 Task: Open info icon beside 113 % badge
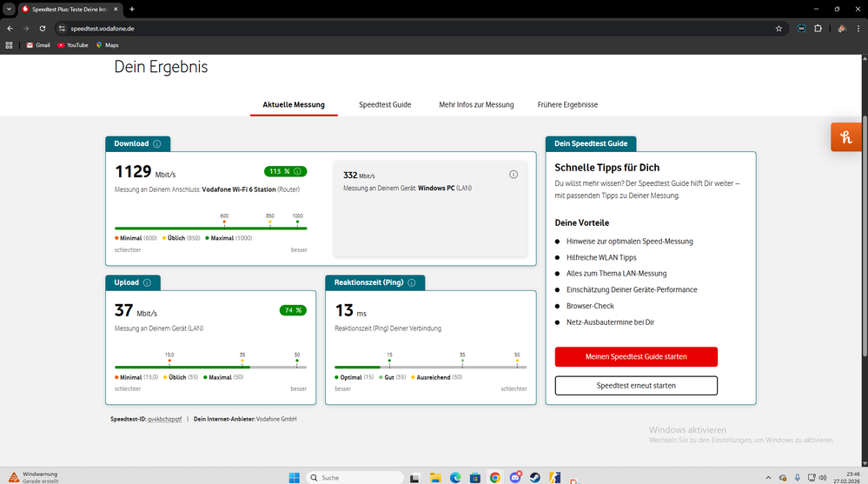(x=298, y=172)
